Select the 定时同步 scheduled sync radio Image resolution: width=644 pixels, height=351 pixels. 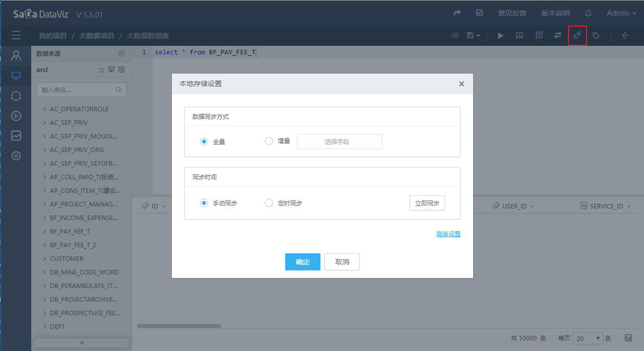click(269, 203)
